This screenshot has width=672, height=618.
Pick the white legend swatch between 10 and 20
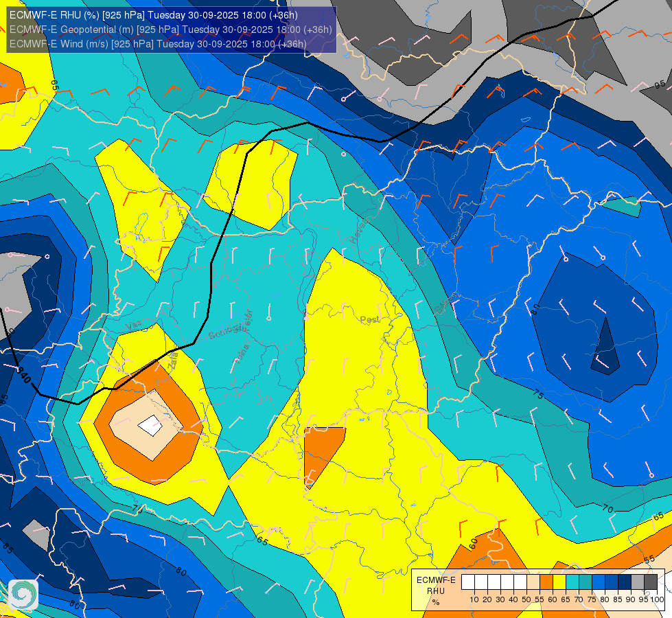point(481,582)
